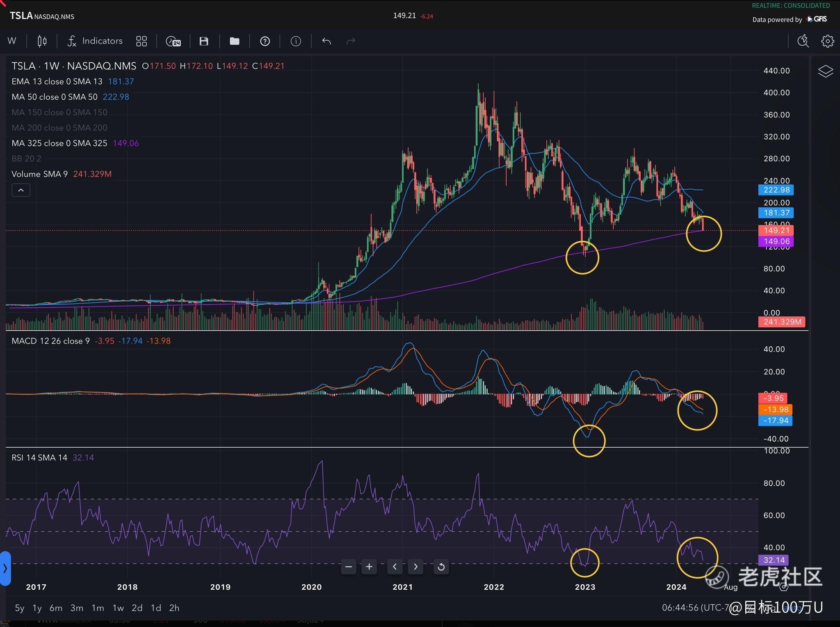Click the TSLA ticker symbol in header

[21, 16]
